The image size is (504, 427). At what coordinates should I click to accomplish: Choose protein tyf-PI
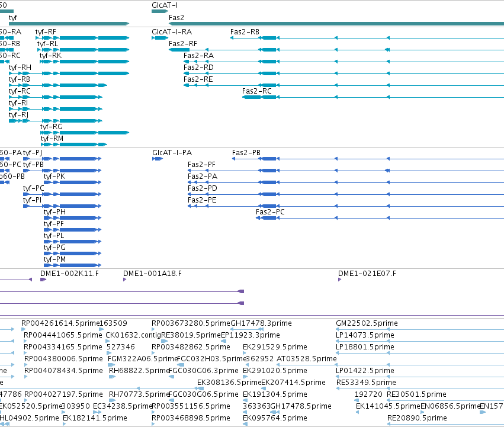(62, 206)
